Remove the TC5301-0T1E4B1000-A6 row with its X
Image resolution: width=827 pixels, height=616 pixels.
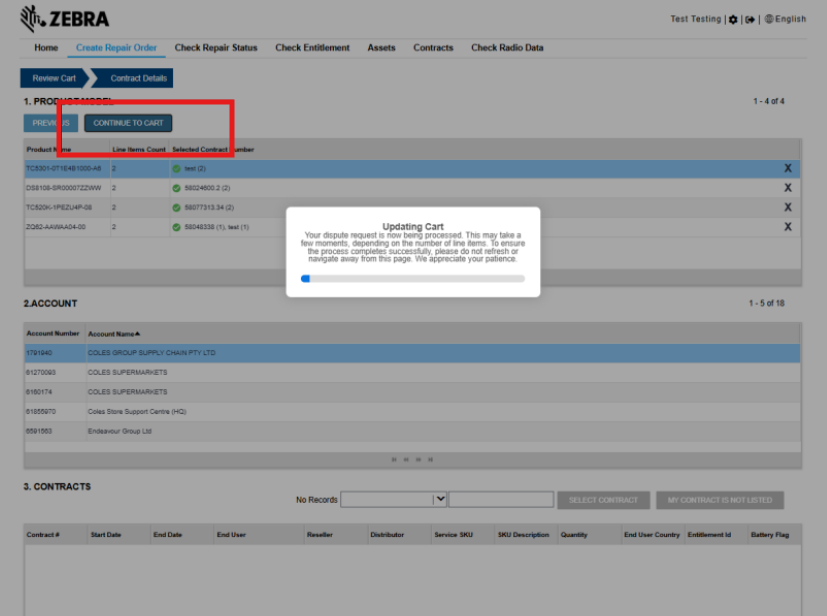(x=787, y=168)
